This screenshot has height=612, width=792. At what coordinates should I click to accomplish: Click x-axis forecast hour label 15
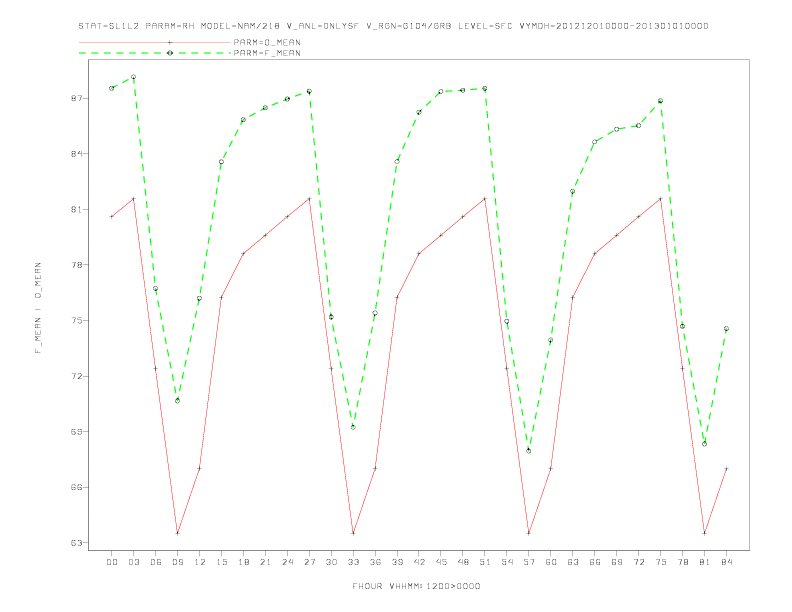[x=221, y=562]
